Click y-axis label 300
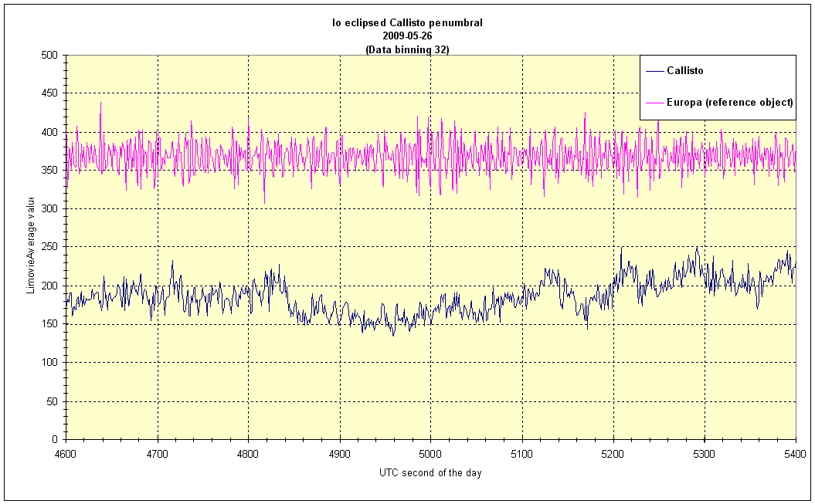815x504 pixels. 49,208
